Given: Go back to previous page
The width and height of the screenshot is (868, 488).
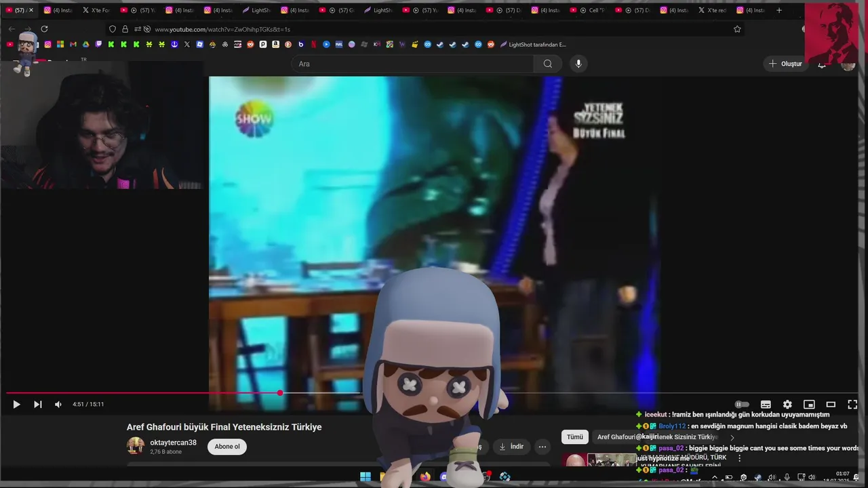Looking at the screenshot, I should (12, 29).
